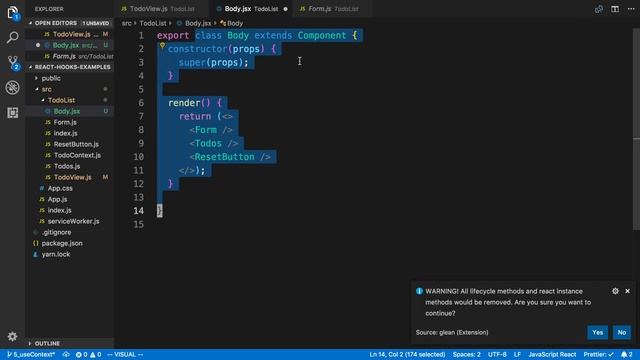Click the 5_useContext branch indicator
Image resolution: width=640 pixels, height=360 pixels.
coord(31,354)
